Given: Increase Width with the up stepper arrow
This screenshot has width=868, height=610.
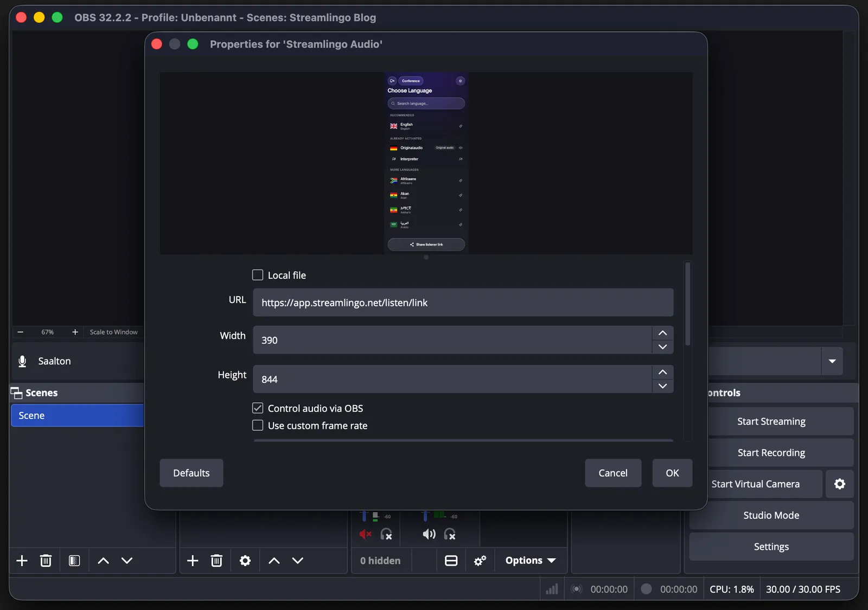Looking at the screenshot, I should coord(662,333).
